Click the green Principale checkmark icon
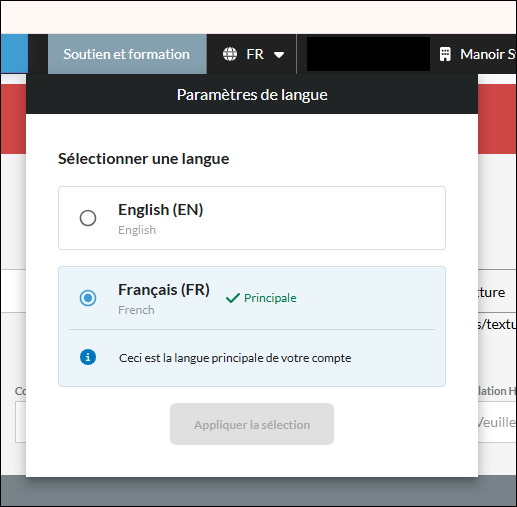This screenshot has width=517, height=507. click(233, 298)
